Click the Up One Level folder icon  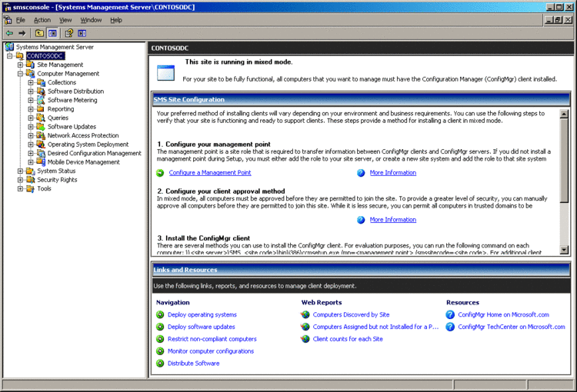click(39, 33)
